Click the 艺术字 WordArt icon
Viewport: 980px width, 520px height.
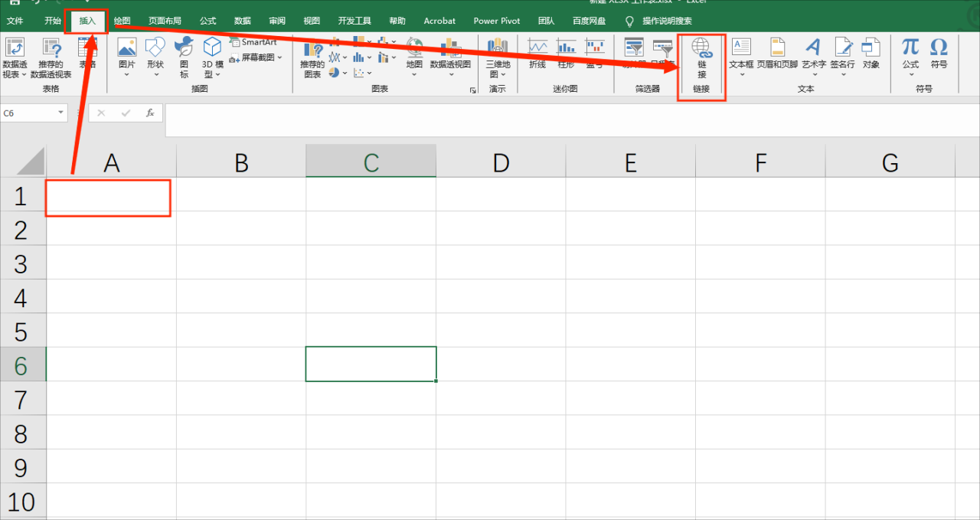tap(814, 47)
